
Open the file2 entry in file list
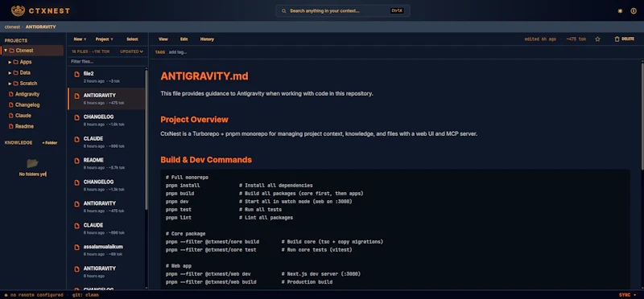click(x=106, y=77)
